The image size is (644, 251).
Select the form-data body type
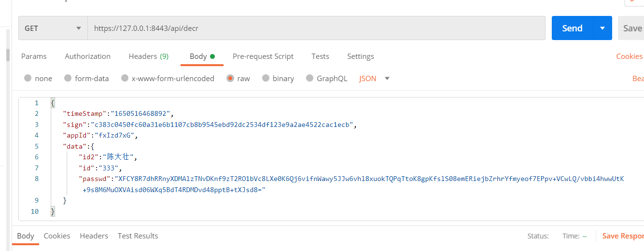(86, 78)
